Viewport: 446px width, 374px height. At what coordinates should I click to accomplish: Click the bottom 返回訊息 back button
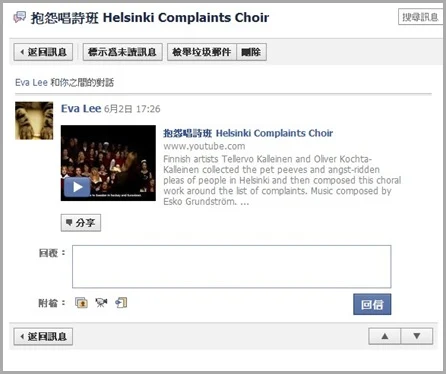click(x=43, y=336)
